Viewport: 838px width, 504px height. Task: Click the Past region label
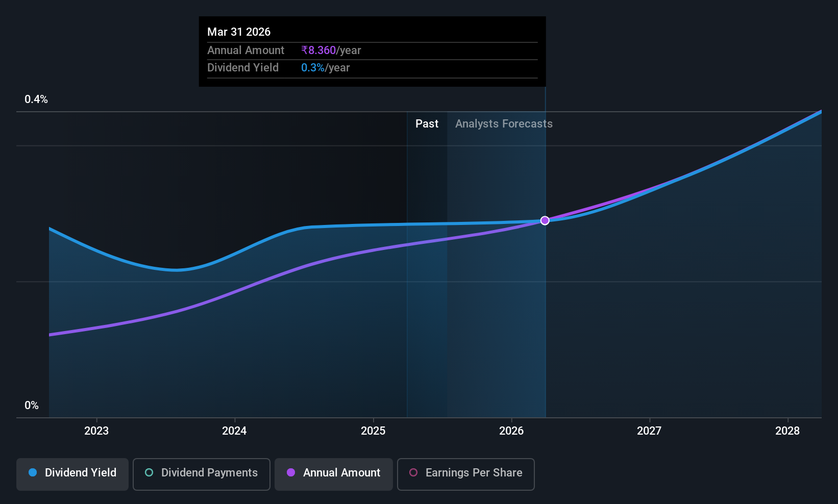[x=427, y=123]
